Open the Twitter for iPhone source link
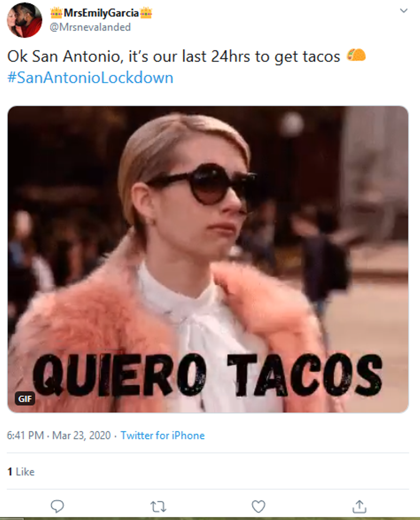Viewport: 420px width, 520px height. pos(163,435)
